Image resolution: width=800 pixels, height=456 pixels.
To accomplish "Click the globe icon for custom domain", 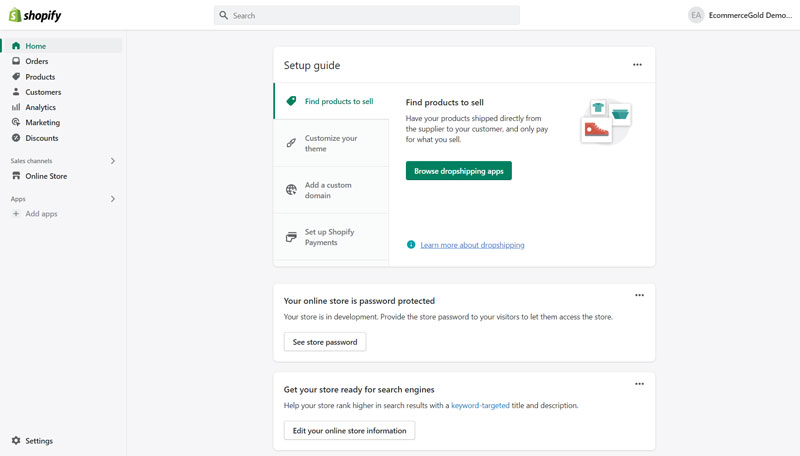I will pyautogui.click(x=291, y=190).
